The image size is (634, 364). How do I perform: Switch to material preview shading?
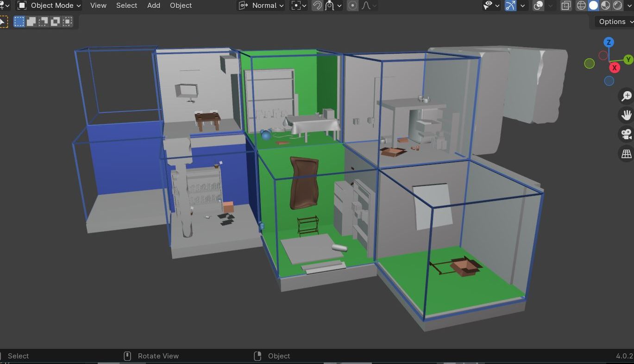[x=605, y=6]
